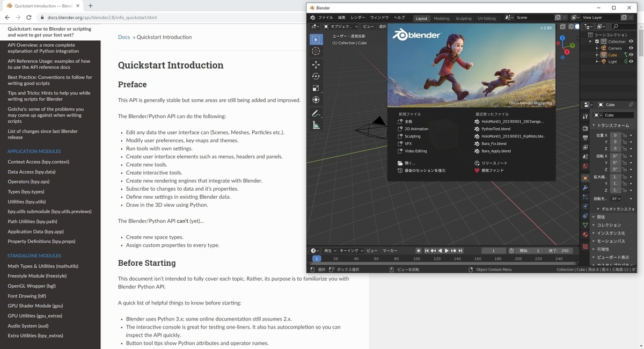Hide the Cube with its eye icon
Screen dimensions: 644x349
point(631,55)
